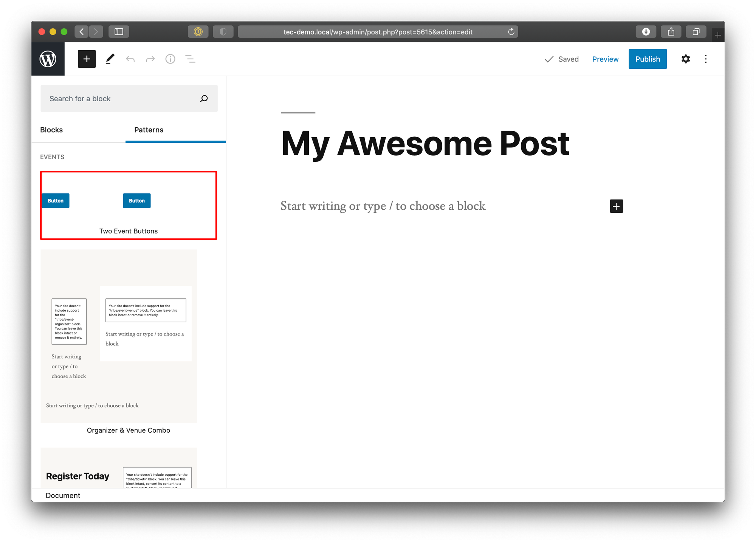Switch to the Patterns tab
Image resolution: width=756 pixels, height=543 pixels.
[149, 130]
